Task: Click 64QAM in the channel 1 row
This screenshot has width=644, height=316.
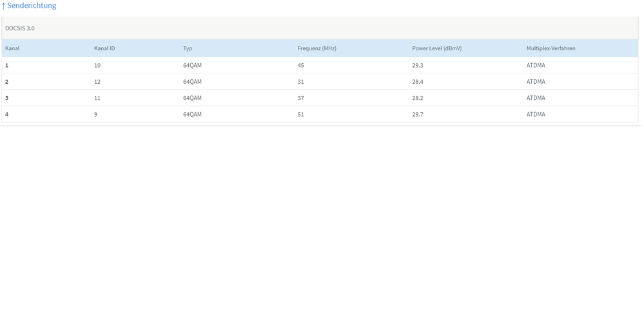Action: (x=192, y=65)
